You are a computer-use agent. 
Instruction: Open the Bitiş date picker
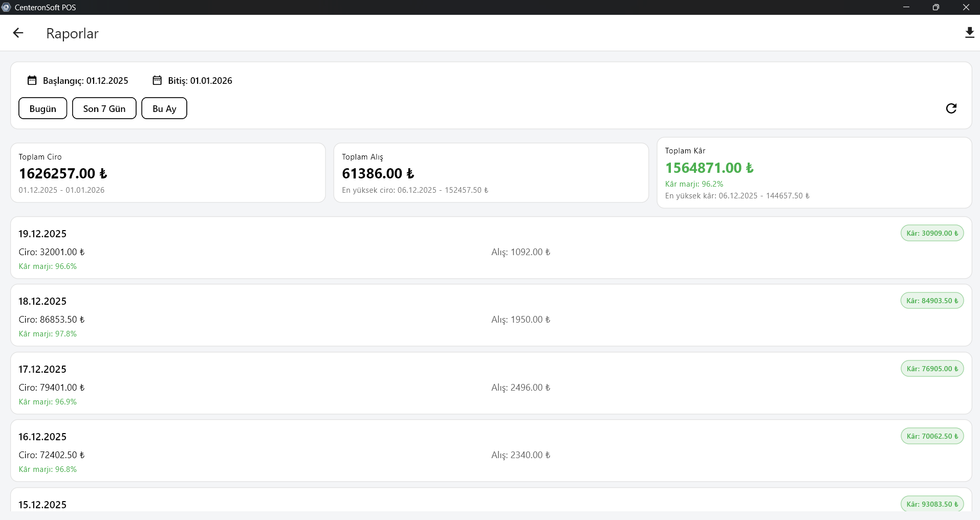click(x=200, y=81)
